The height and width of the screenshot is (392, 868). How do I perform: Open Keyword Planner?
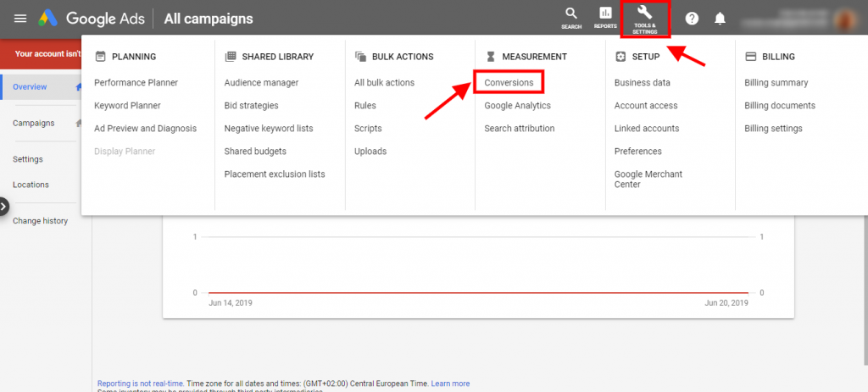(127, 105)
